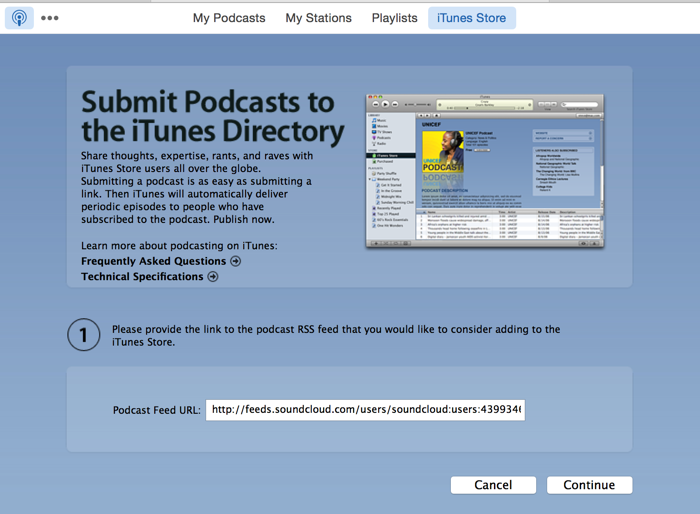Click the Submit Podcasts to the iTunes Directory heading
Image resolution: width=700 pixels, height=514 pixels.
[212, 117]
